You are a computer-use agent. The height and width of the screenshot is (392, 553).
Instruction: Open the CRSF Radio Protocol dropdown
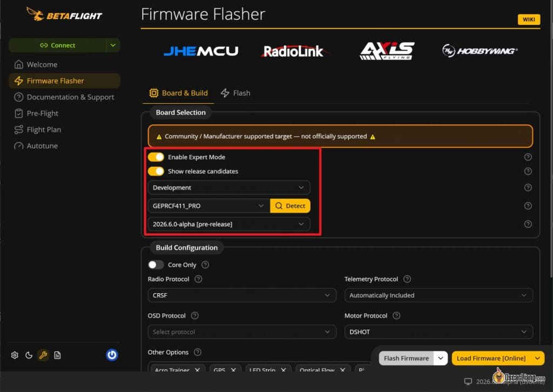point(242,295)
